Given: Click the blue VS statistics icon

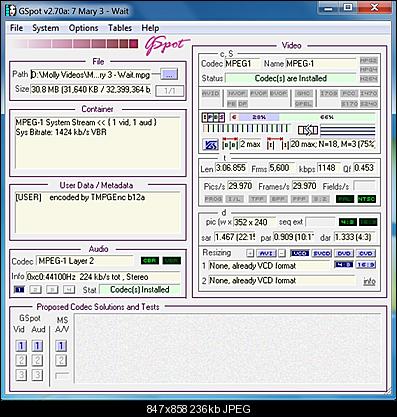Looking at the screenshot, I should coord(211,145).
